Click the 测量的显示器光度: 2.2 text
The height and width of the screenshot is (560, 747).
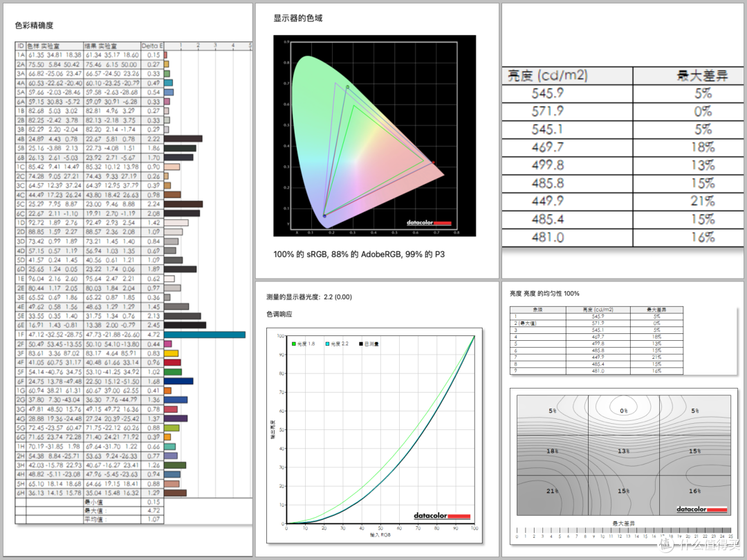click(308, 297)
